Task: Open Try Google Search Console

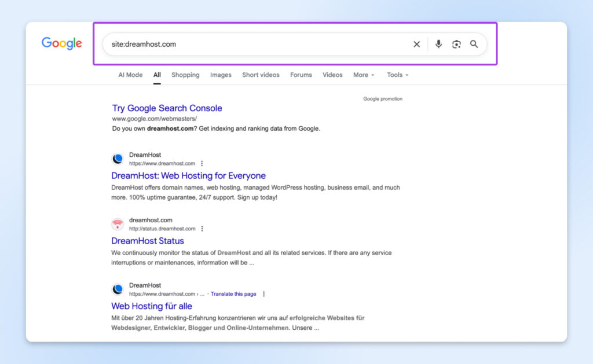Action: pyautogui.click(x=167, y=108)
